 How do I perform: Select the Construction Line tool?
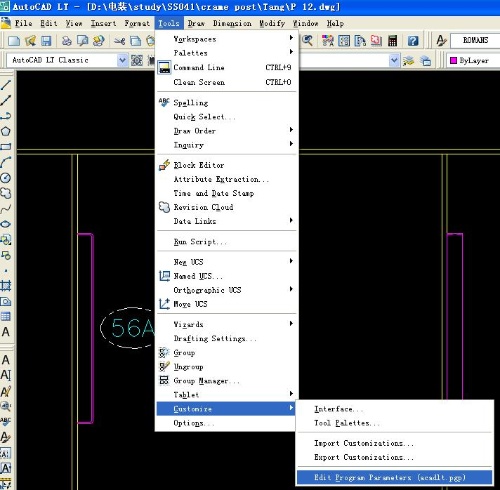tap(6, 100)
